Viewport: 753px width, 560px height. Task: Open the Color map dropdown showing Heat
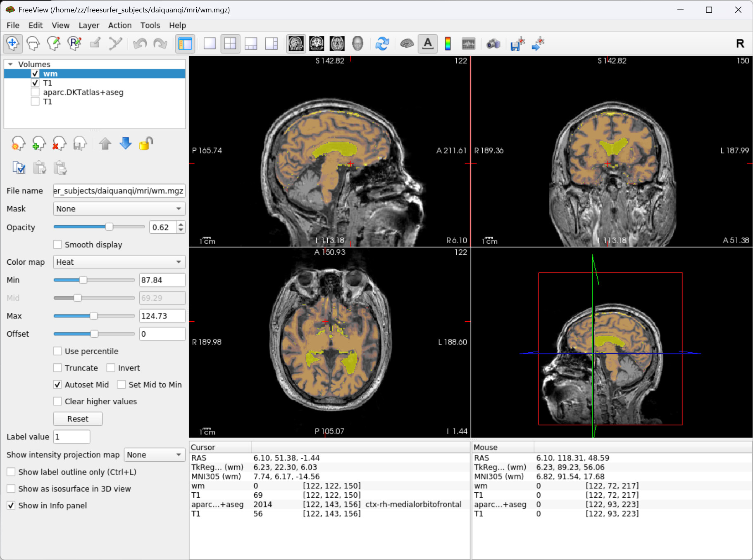[119, 262]
